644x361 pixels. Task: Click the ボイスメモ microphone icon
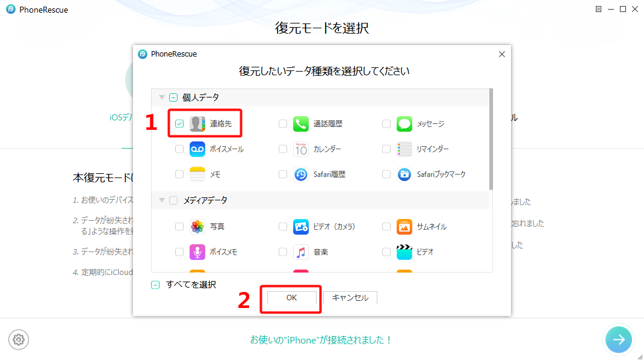pos(197,251)
